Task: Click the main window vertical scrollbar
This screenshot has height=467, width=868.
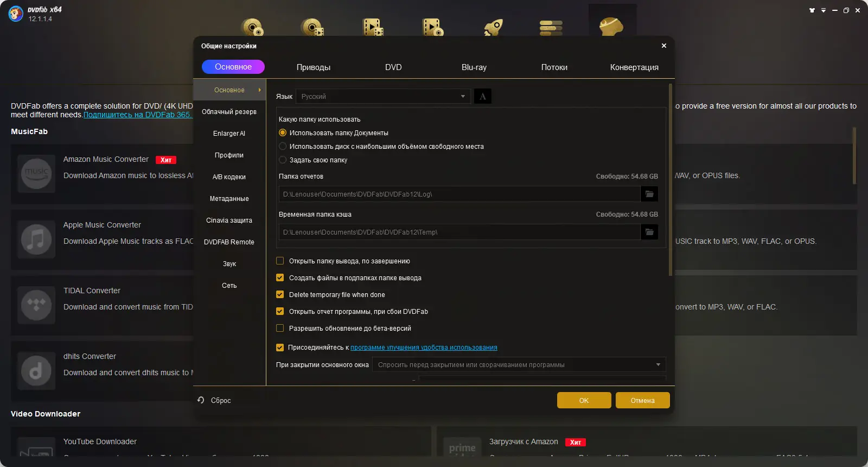Action: pyautogui.click(x=854, y=156)
